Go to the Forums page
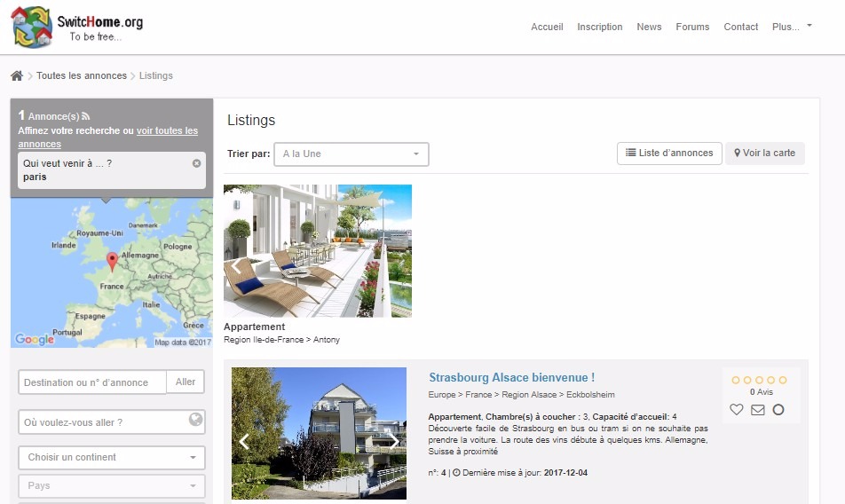 (692, 27)
